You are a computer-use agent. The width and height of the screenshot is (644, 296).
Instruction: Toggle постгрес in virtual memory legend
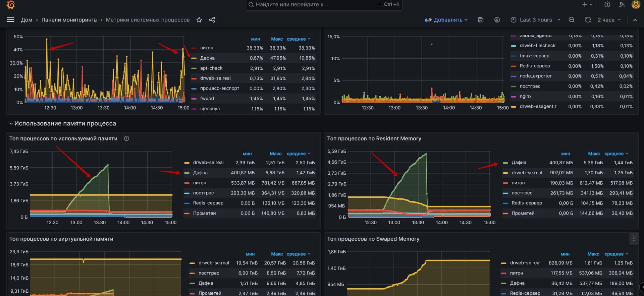tap(209, 273)
